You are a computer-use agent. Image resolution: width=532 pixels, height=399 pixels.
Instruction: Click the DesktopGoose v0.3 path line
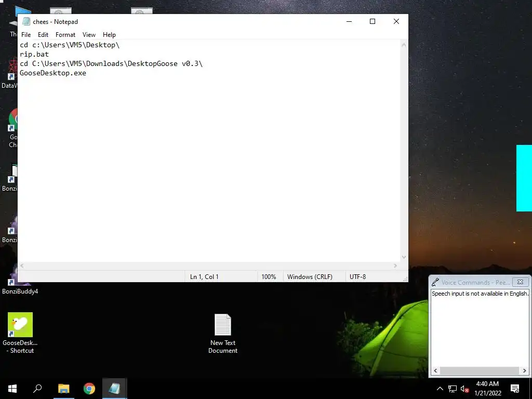[x=111, y=64]
